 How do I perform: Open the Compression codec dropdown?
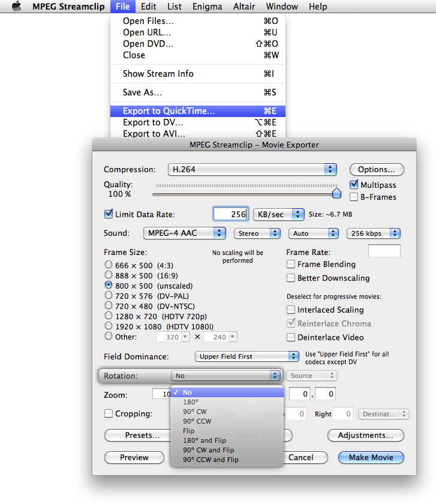(252, 169)
